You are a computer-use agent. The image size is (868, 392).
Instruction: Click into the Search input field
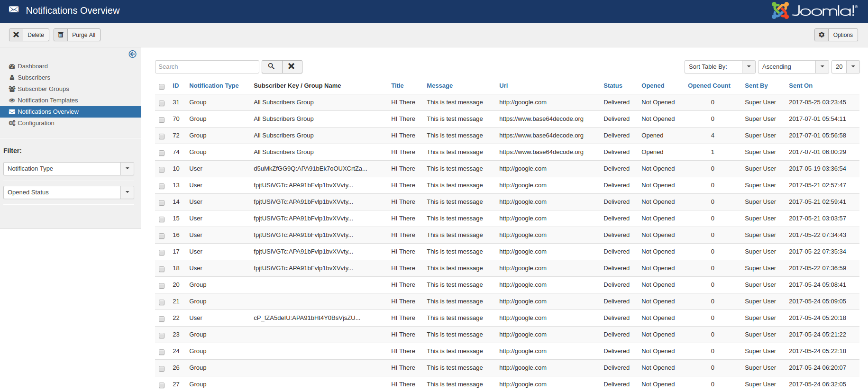207,67
